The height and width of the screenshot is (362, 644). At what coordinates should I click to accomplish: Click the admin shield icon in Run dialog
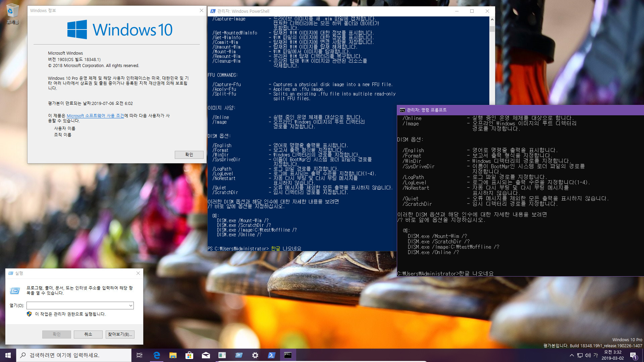pyautogui.click(x=29, y=314)
